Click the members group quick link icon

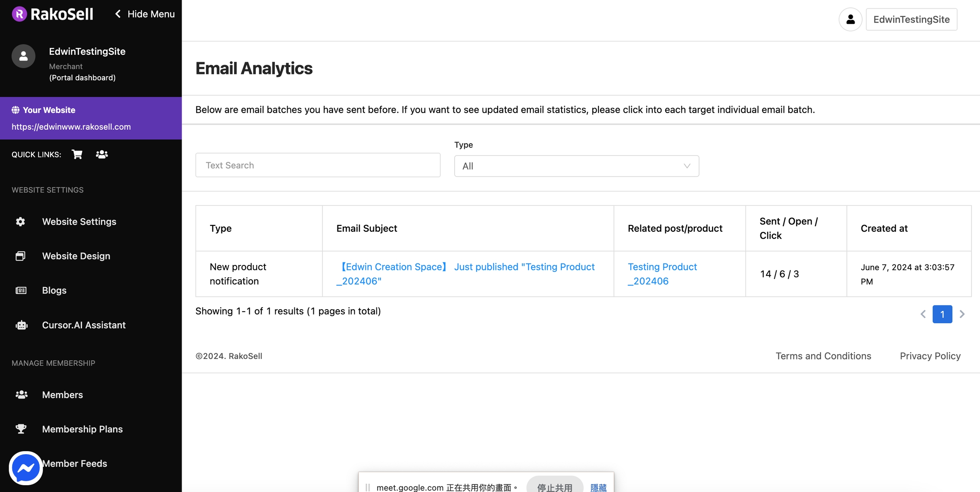102,154
